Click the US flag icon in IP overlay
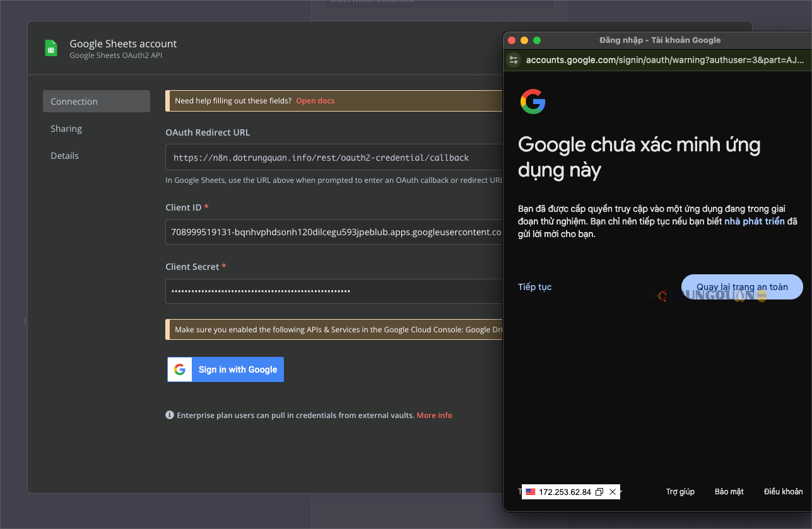Image resolution: width=812 pixels, height=529 pixels. [531, 492]
